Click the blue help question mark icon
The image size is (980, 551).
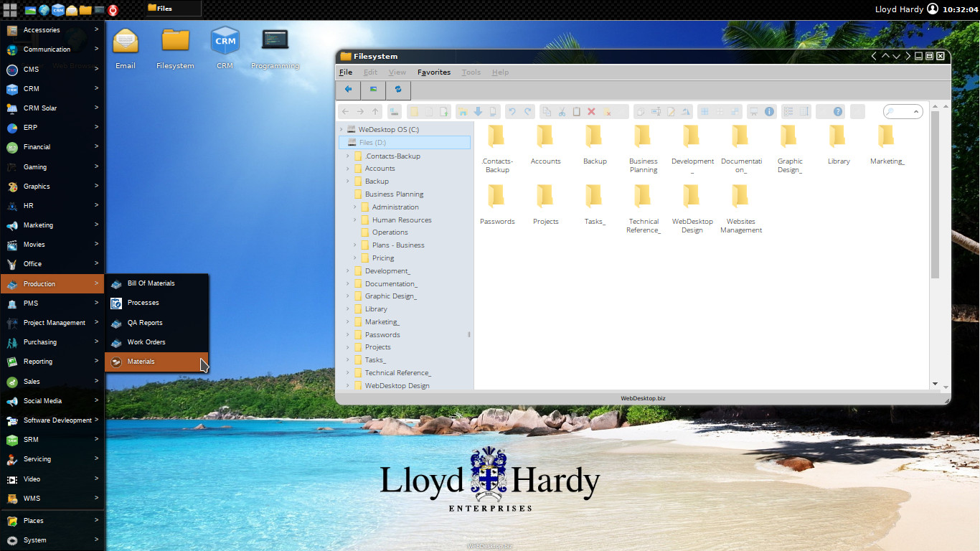tap(838, 112)
